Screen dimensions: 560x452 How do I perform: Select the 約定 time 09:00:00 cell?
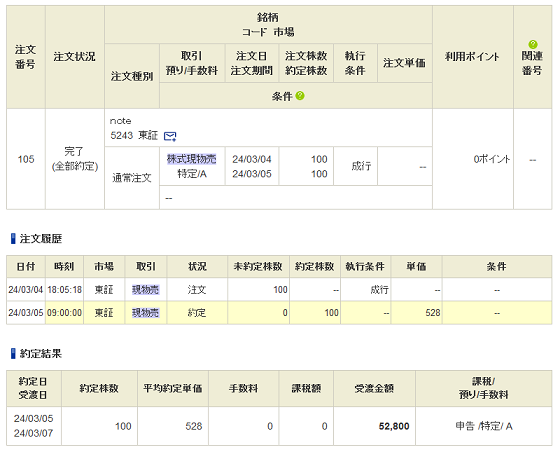coord(64,313)
